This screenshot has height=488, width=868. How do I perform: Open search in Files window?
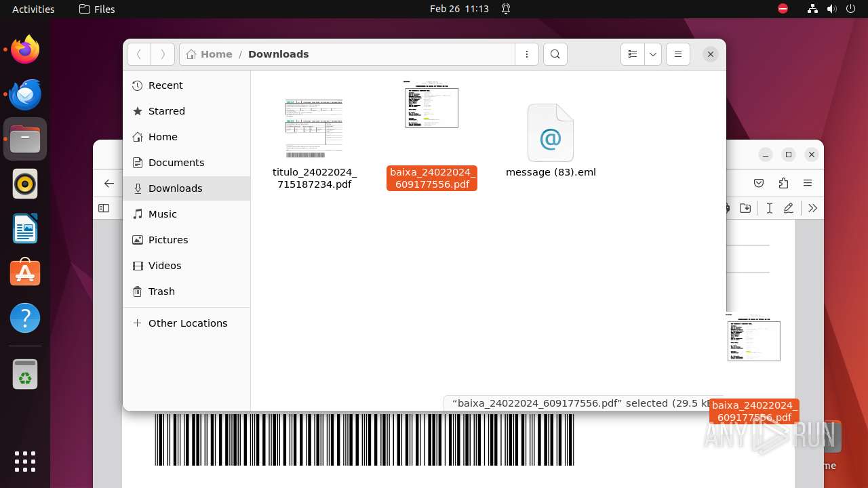coord(555,54)
